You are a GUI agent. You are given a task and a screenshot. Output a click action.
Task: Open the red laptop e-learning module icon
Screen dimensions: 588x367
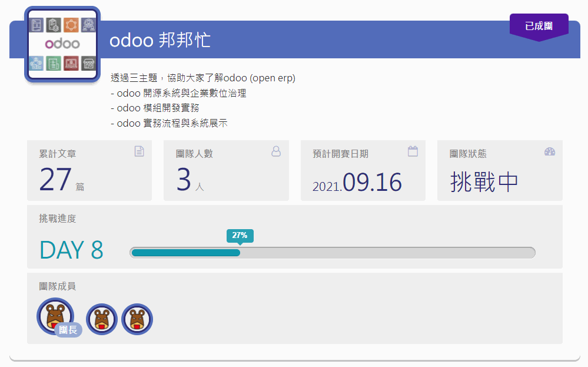71,62
